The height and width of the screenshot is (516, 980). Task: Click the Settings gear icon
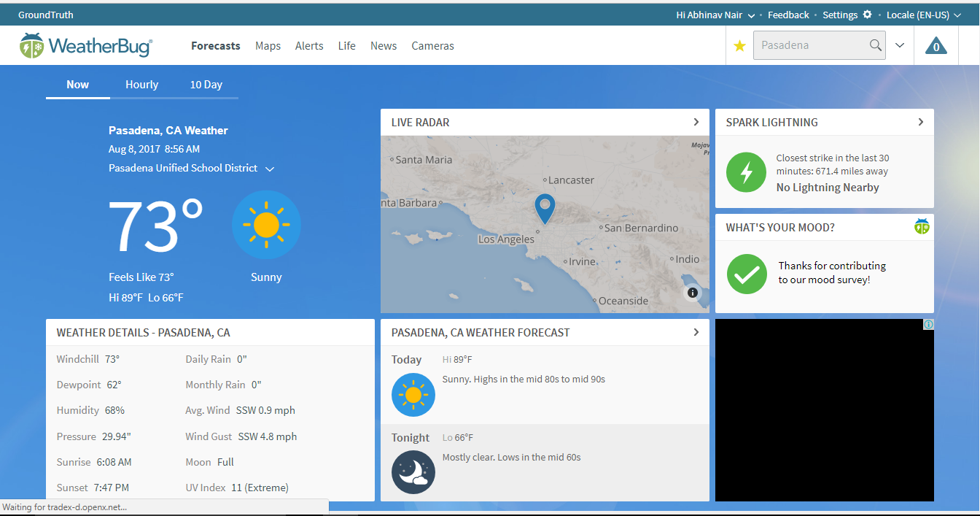[x=867, y=15]
